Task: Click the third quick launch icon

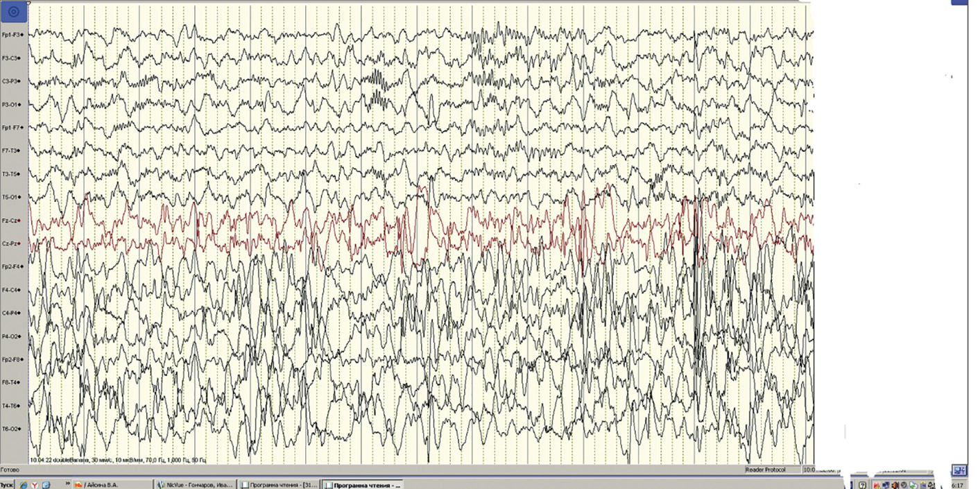Action: 46,485
